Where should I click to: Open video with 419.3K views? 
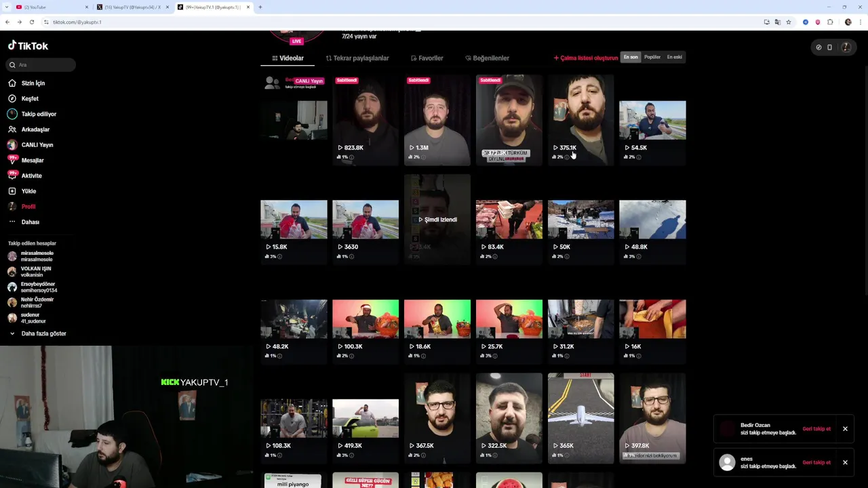(x=366, y=418)
